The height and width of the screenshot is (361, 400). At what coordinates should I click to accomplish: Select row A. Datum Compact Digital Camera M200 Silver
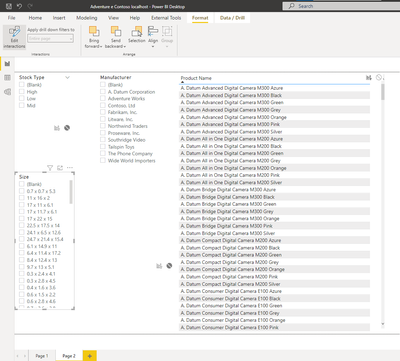[274, 284]
